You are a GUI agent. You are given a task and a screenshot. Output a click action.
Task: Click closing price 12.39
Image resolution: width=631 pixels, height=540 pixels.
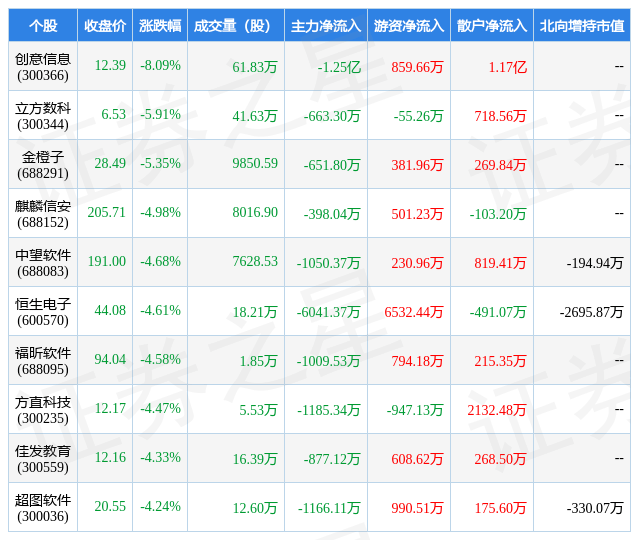[110, 65]
